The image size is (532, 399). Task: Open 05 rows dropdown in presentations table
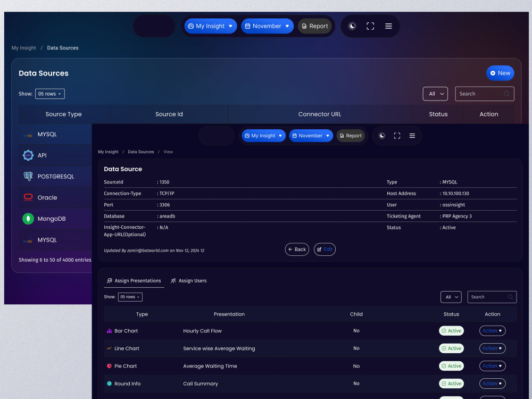coord(130,297)
